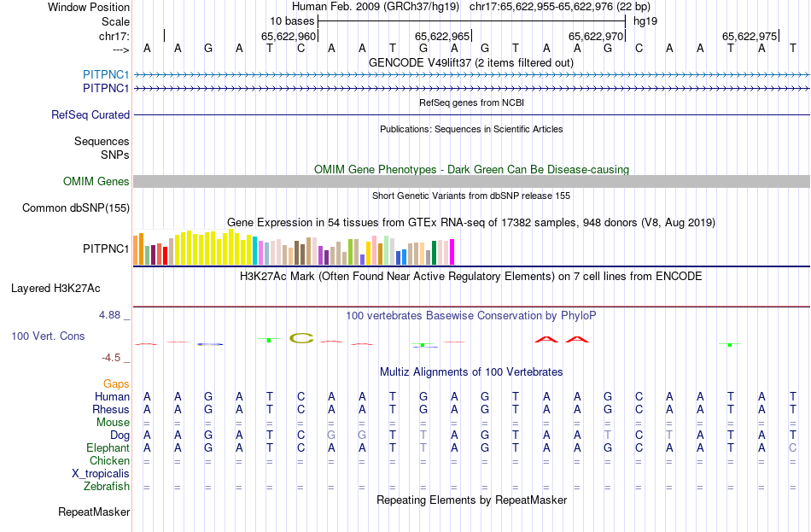Click 'Repeating Elements by RepeatMasker' title
811x532 pixels.
coord(472,500)
